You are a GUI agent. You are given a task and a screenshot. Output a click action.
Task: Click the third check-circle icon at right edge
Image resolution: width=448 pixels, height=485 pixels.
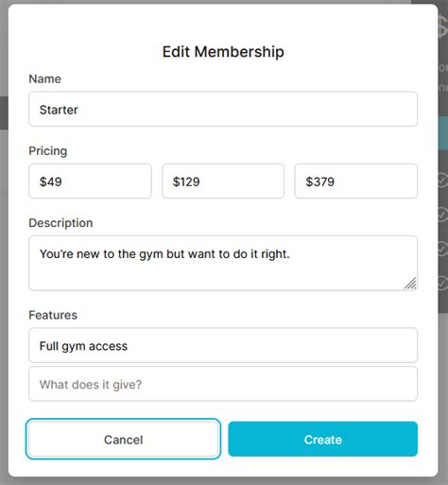pyautogui.click(x=443, y=249)
